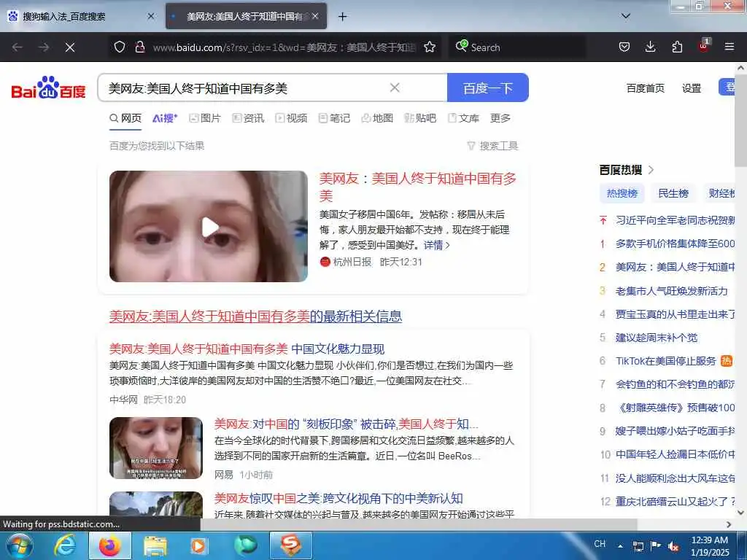Switch to 文库 results
The width and height of the screenshot is (747, 560).
(463, 118)
